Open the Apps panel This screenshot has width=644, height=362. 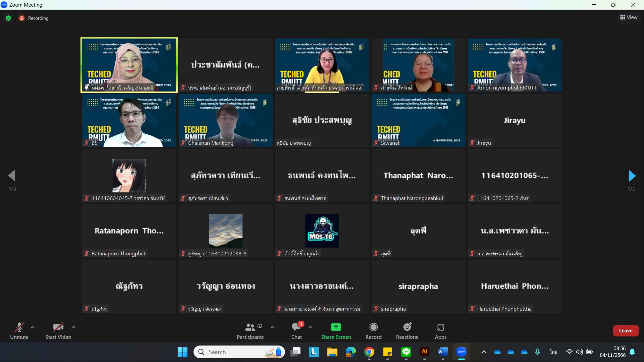[x=440, y=331]
